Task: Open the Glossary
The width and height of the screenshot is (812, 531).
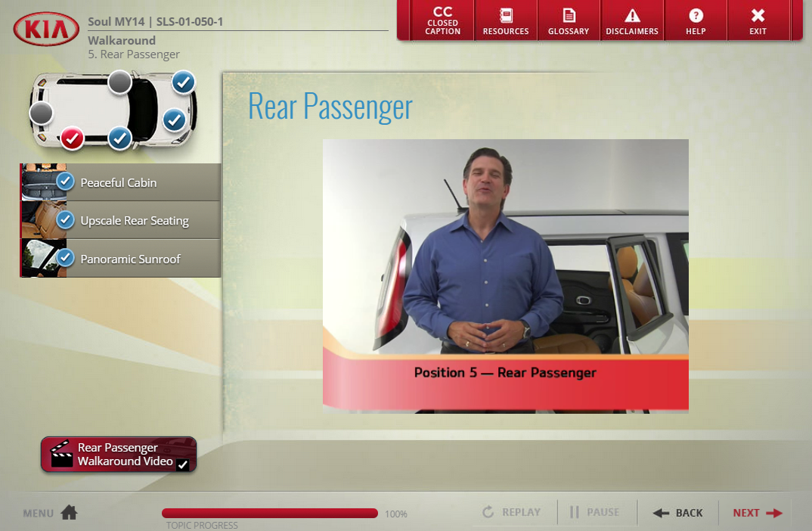Action: [569, 20]
